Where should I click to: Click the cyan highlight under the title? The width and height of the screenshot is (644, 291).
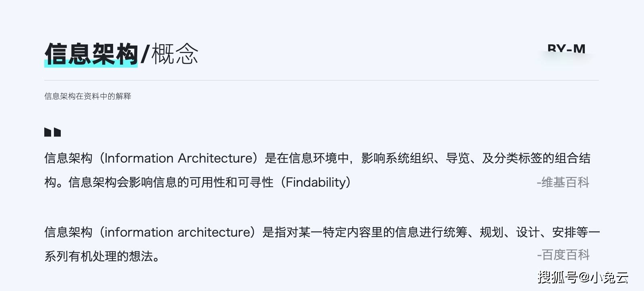[x=91, y=62]
